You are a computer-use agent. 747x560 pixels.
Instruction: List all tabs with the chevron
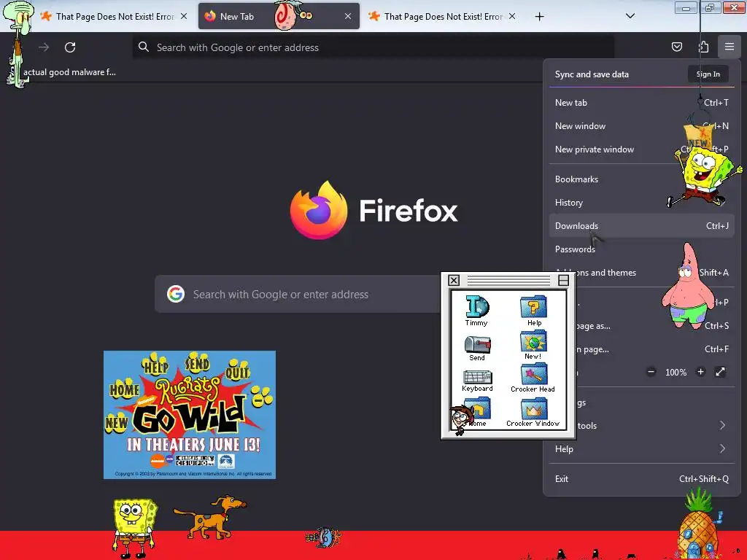coord(630,16)
